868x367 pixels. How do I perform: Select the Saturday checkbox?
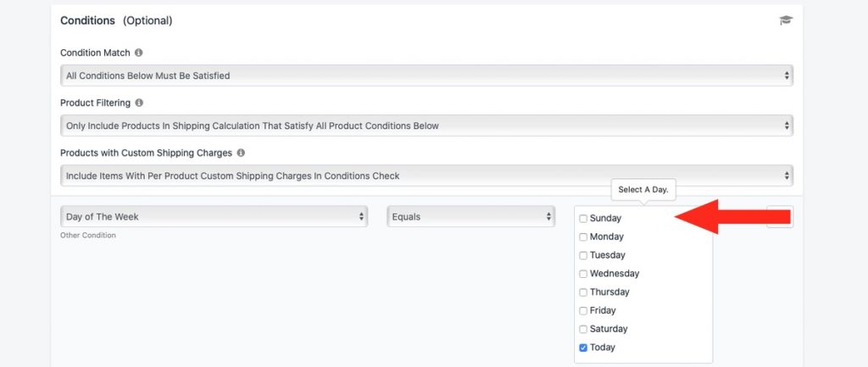point(583,330)
